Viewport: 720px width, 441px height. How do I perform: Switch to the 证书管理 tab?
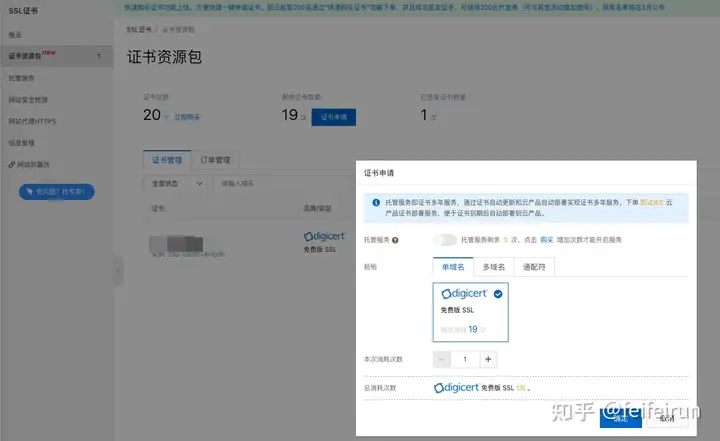167,160
